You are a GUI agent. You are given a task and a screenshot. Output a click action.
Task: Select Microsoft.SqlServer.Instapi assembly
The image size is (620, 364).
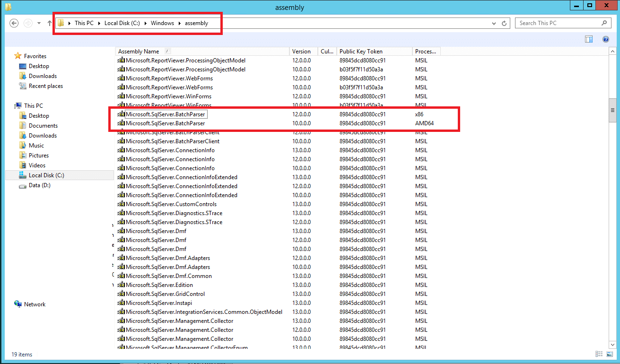pos(279,303)
